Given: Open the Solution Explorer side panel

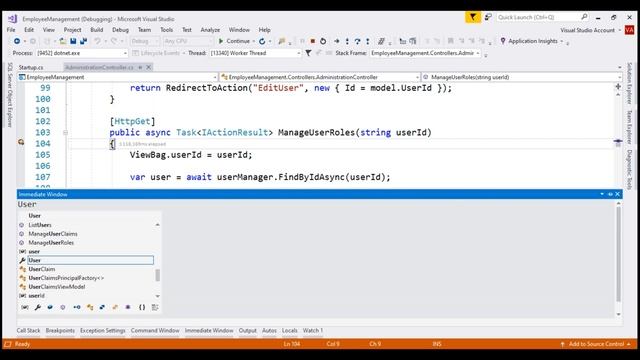Looking at the screenshot, I should (x=629, y=84).
